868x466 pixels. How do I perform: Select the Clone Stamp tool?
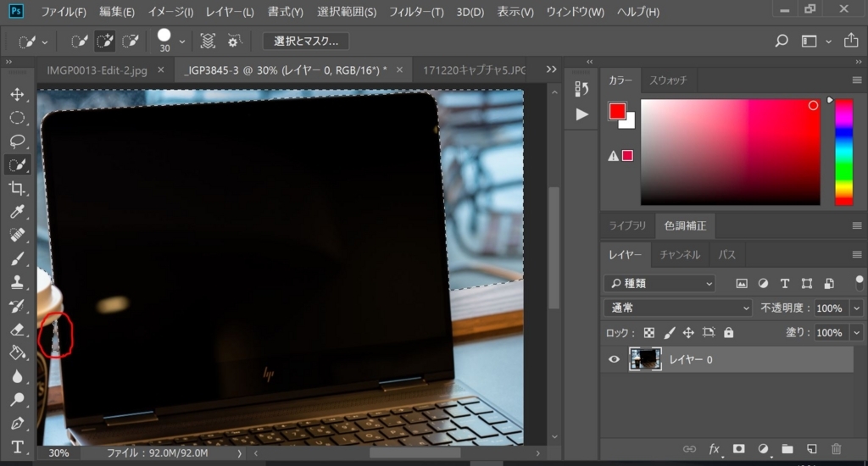(x=17, y=281)
